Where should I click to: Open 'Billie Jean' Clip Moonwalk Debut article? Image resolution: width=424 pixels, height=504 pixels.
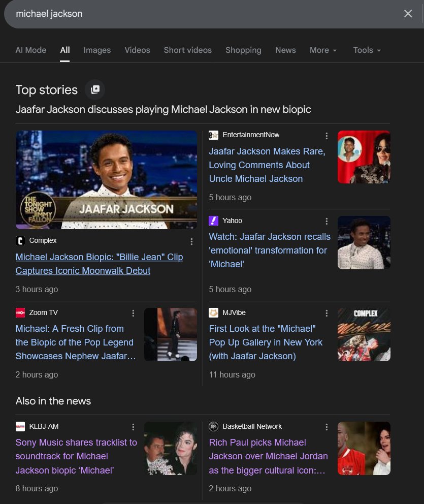99,264
